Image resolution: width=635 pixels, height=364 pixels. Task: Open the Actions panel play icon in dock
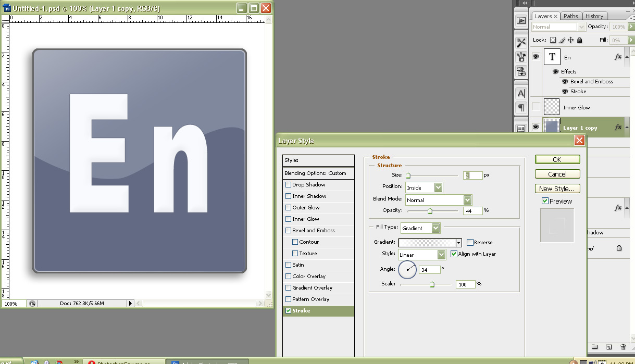click(x=521, y=21)
